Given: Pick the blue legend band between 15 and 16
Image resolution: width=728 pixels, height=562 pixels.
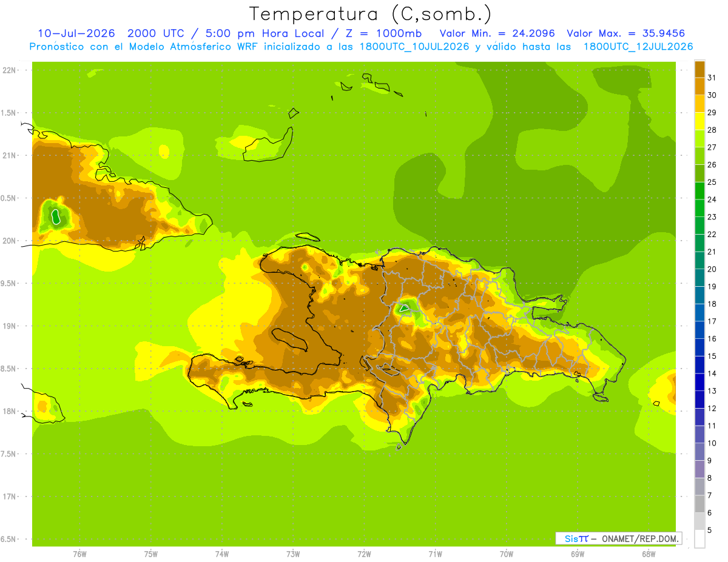Looking at the screenshot, I should pyautogui.click(x=699, y=347).
